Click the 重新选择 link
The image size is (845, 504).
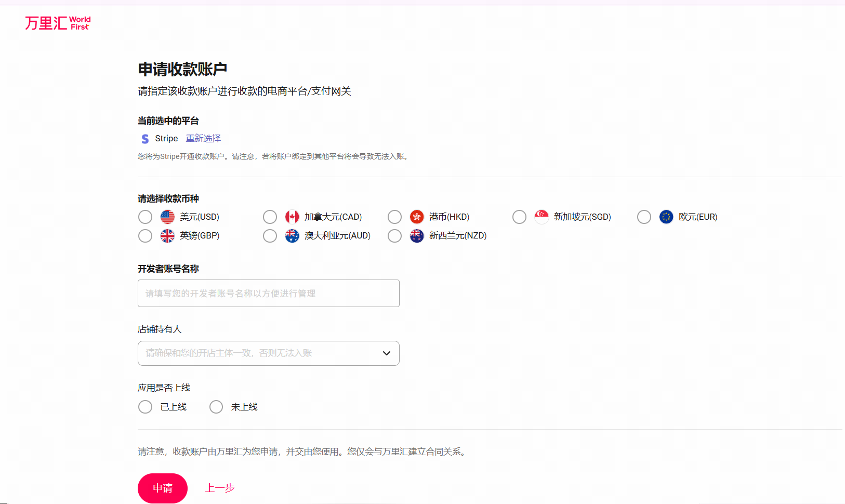[204, 138]
